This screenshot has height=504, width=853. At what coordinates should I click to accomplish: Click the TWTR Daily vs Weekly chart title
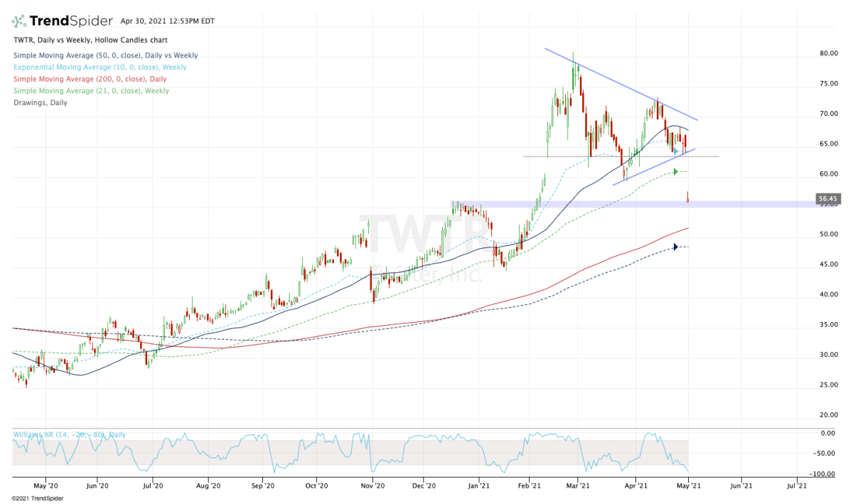tap(88, 41)
